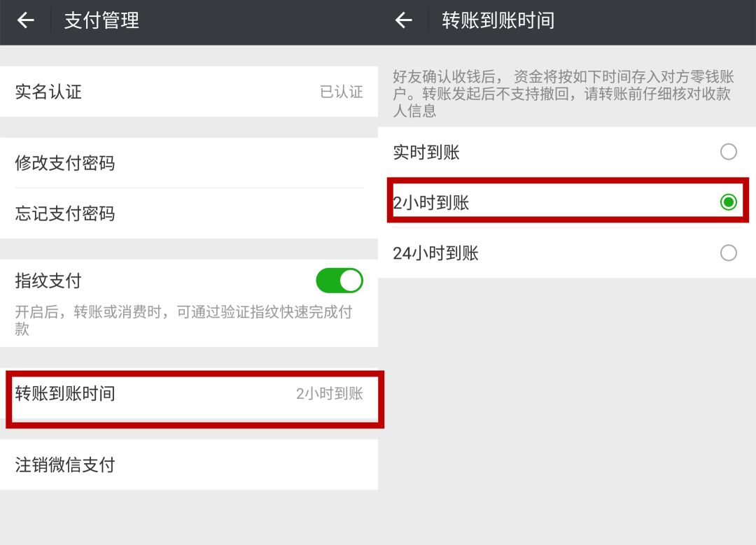Tap 忘记支付密码 option
Image resolution: width=756 pixels, height=545 pixels.
[189, 213]
